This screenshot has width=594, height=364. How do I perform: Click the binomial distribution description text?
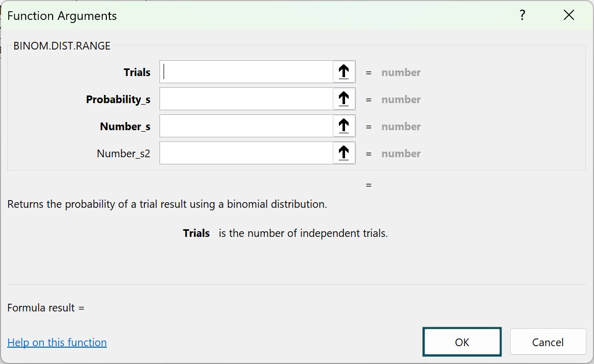click(x=167, y=204)
